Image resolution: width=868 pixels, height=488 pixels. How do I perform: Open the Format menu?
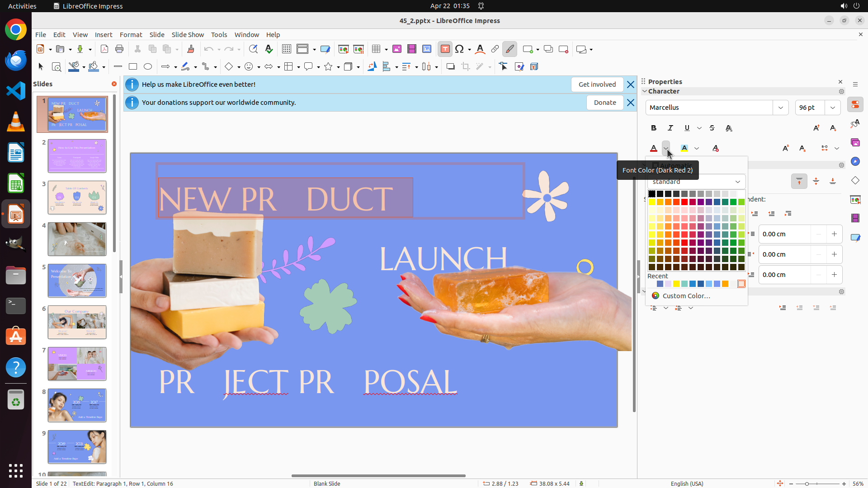point(131,35)
